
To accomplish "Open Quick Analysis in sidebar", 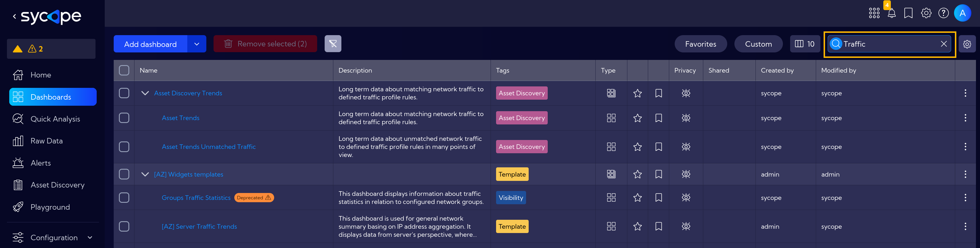I will 53,119.
